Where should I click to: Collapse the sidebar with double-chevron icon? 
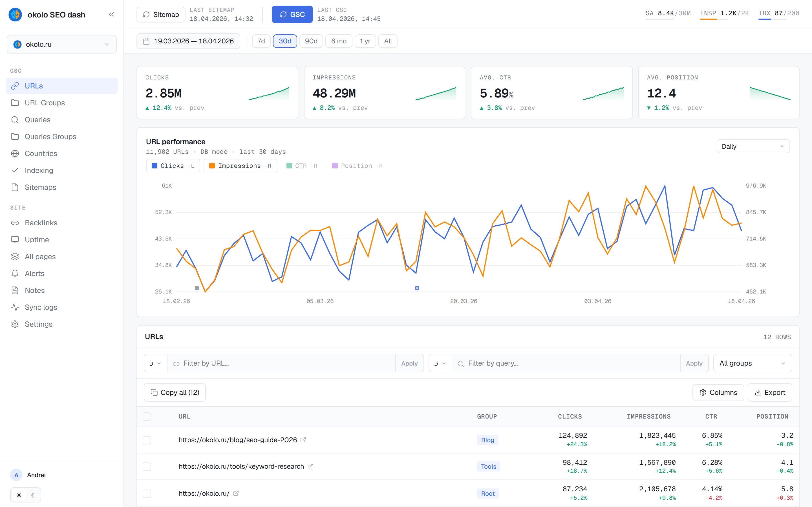click(111, 14)
